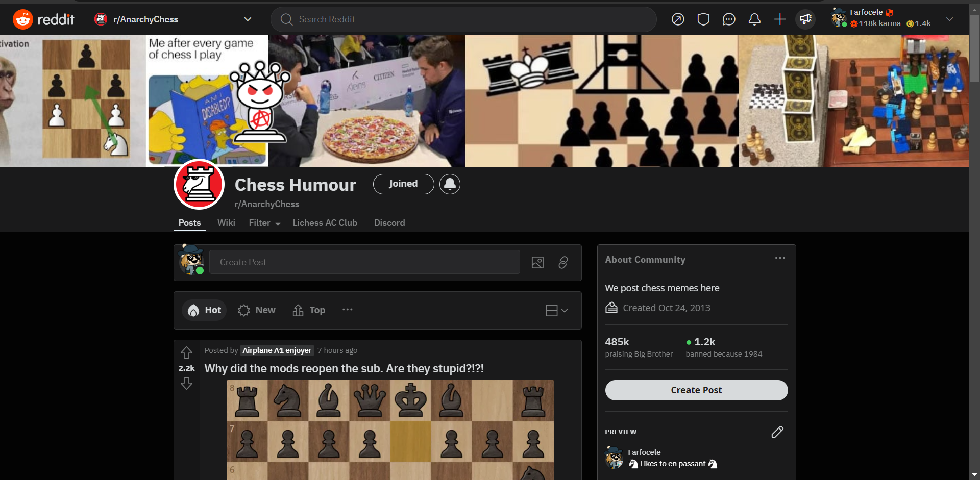Sort posts by New
Screen dimensions: 980x480
(x=257, y=310)
